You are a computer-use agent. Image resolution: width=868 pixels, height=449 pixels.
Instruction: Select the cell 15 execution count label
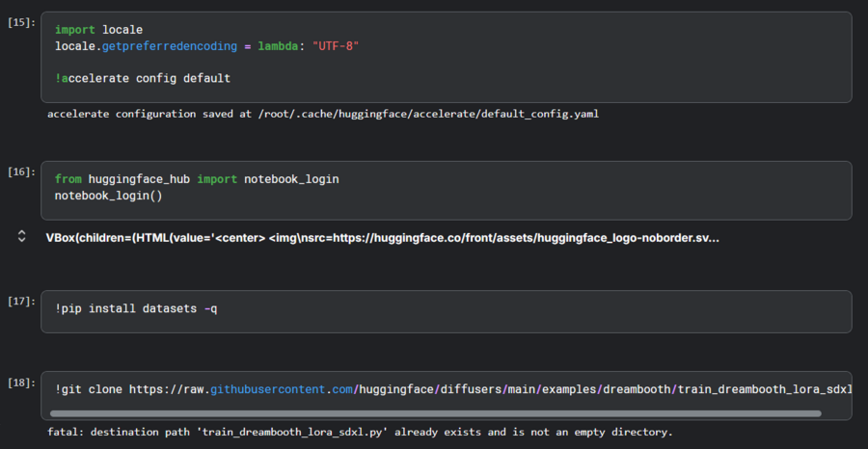coord(21,21)
